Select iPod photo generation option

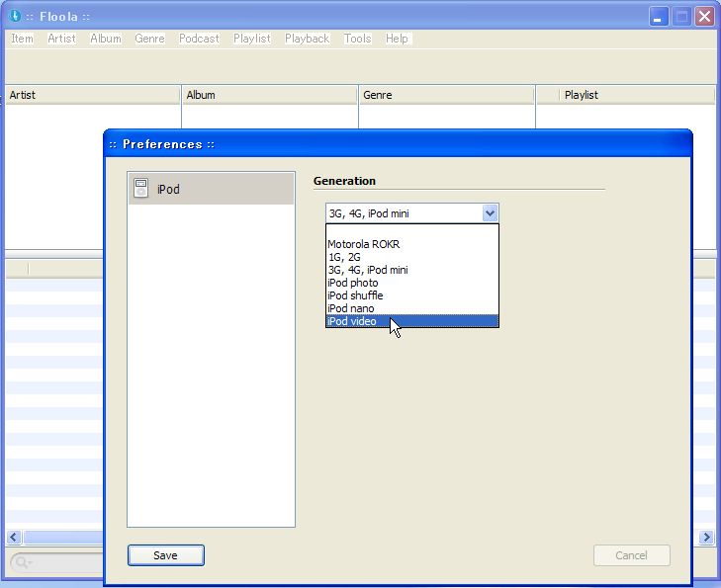click(x=412, y=283)
